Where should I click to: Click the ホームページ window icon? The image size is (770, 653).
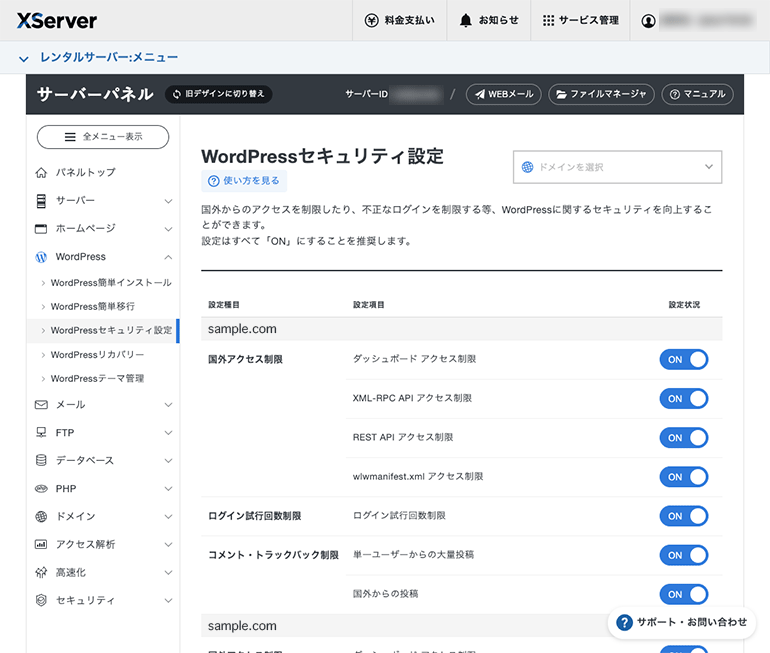(41, 229)
